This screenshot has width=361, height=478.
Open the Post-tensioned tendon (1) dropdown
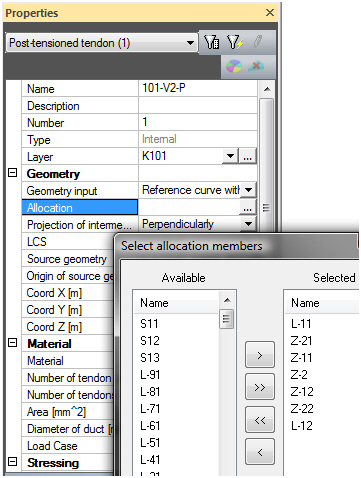(190, 43)
